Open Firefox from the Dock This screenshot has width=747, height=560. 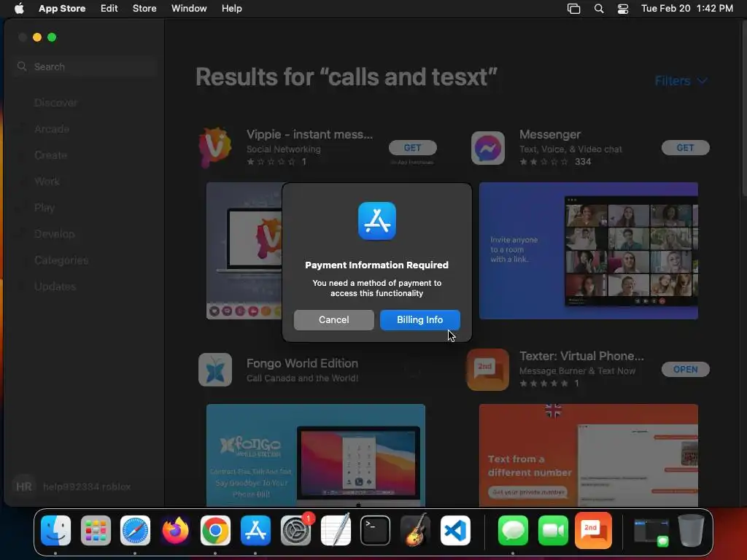click(175, 531)
